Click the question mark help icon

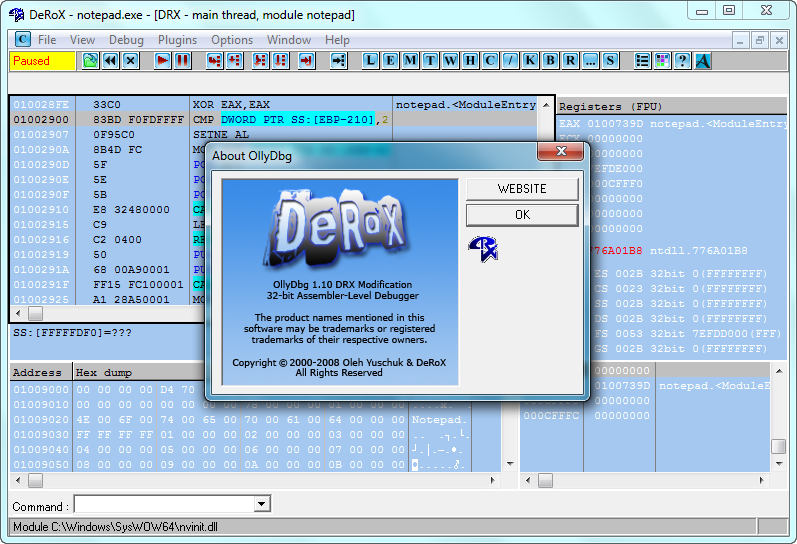click(683, 61)
